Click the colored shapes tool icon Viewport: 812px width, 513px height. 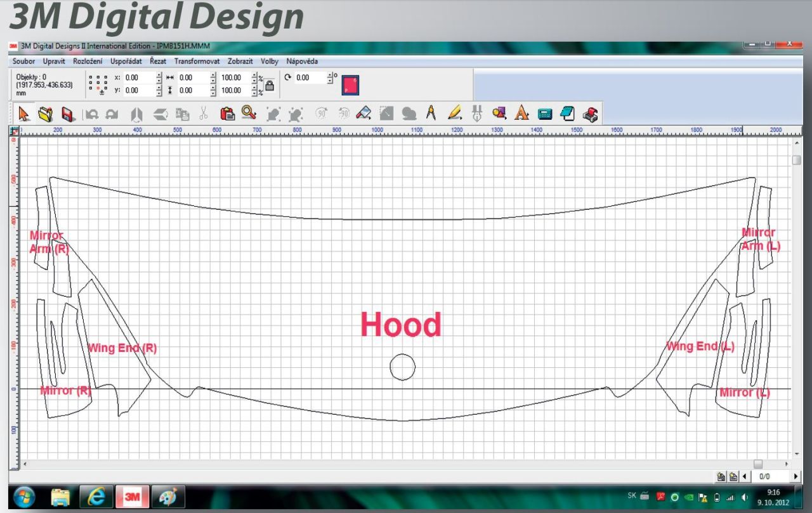point(499,114)
